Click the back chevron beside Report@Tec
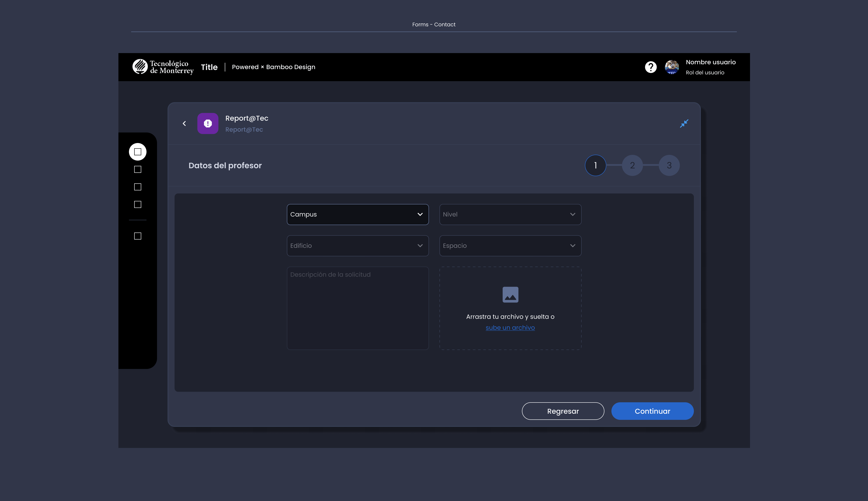Screen dimensions: 868x501 pos(184,123)
